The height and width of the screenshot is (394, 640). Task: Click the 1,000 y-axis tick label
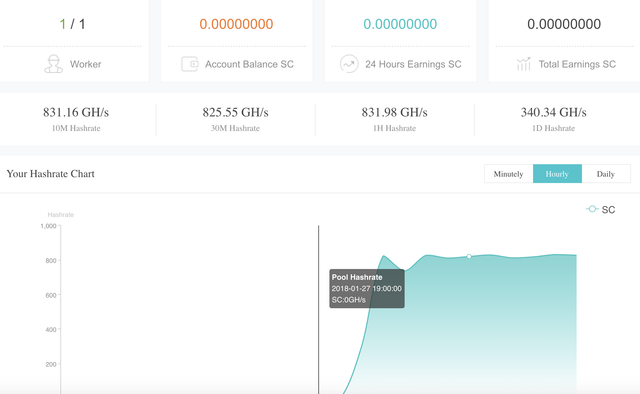[x=48, y=226]
